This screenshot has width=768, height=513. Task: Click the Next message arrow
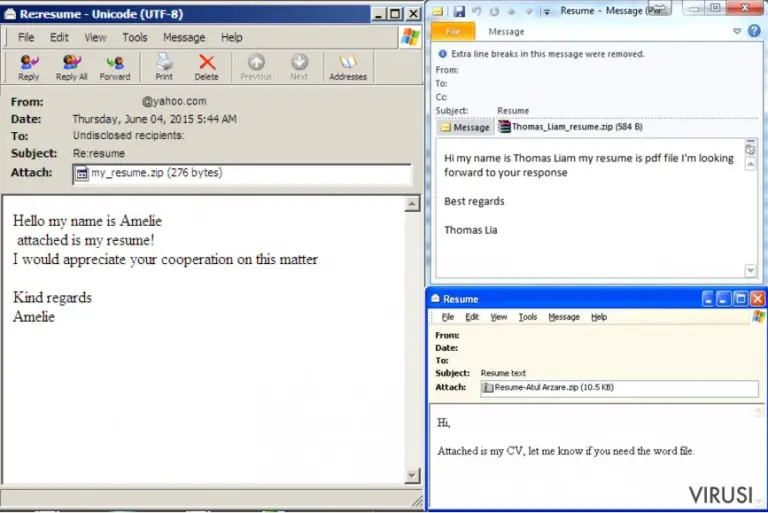pos(299,68)
